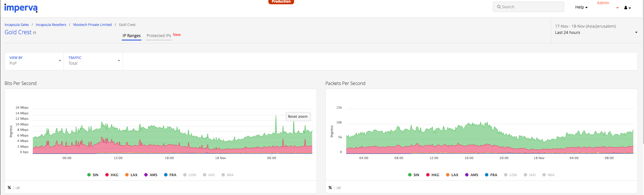Toggle SIN series in Bits Per Second legend
Viewport: 644px width, 195px height.
(x=93, y=175)
